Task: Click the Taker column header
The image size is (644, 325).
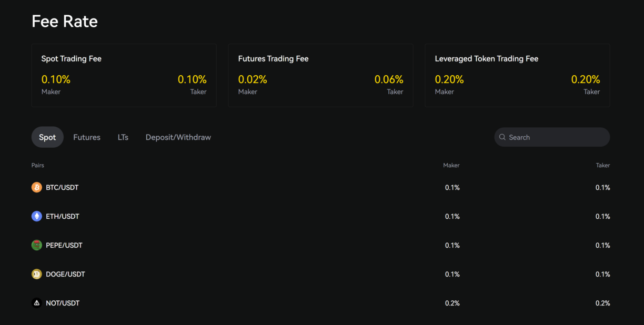Action: pos(602,165)
